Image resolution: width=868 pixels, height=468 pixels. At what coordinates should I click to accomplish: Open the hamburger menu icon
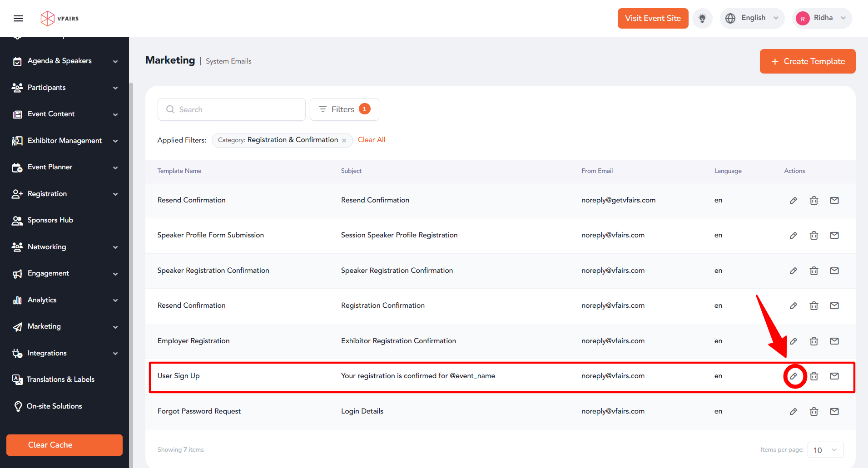pyautogui.click(x=18, y=18)
